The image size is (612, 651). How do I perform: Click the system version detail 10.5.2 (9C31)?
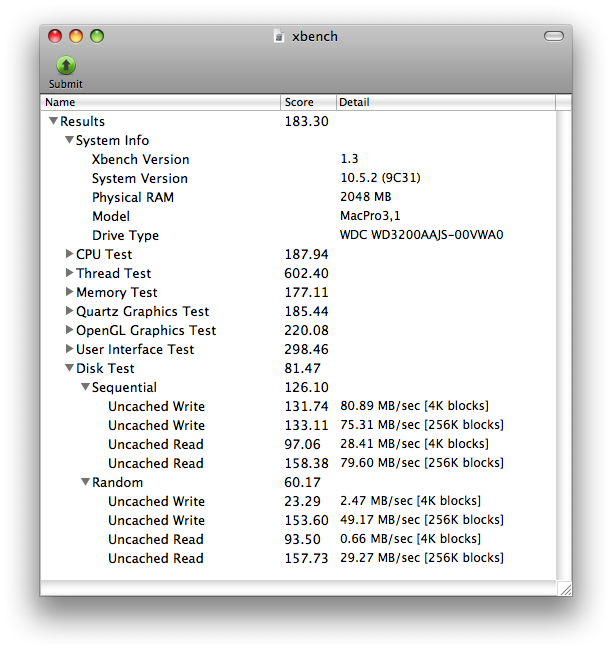(x=380, y=178)
